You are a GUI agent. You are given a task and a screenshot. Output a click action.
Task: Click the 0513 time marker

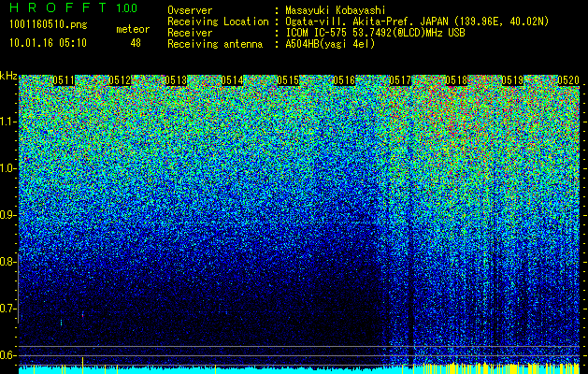pyautogui.click(x=176, y=80)
